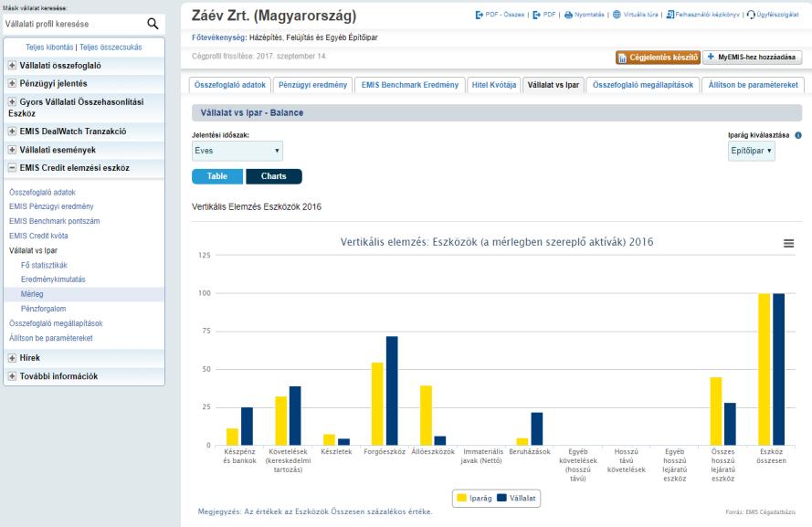Image resolution: width=812 pixels, height=527 pixels.
Task: Click the Nyomtatás link text
Action: coord(589,15)
